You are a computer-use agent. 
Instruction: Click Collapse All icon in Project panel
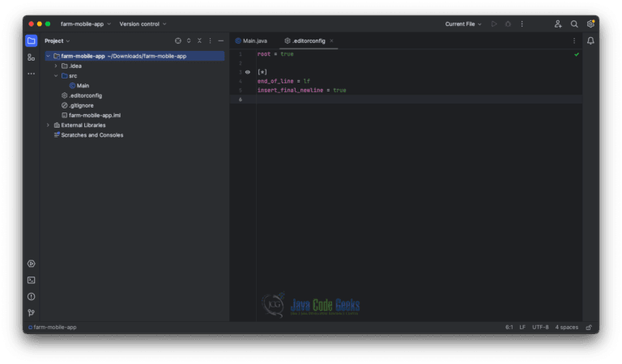(199, 40)
